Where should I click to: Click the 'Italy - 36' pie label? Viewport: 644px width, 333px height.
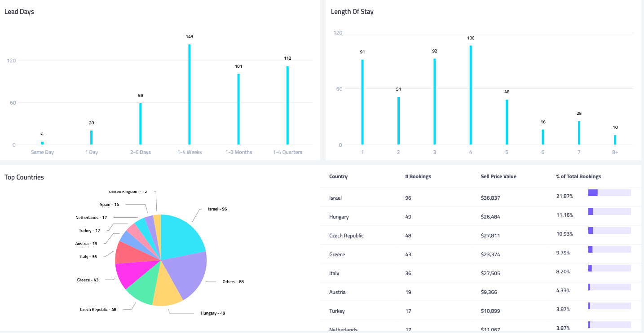pos(88,257)
